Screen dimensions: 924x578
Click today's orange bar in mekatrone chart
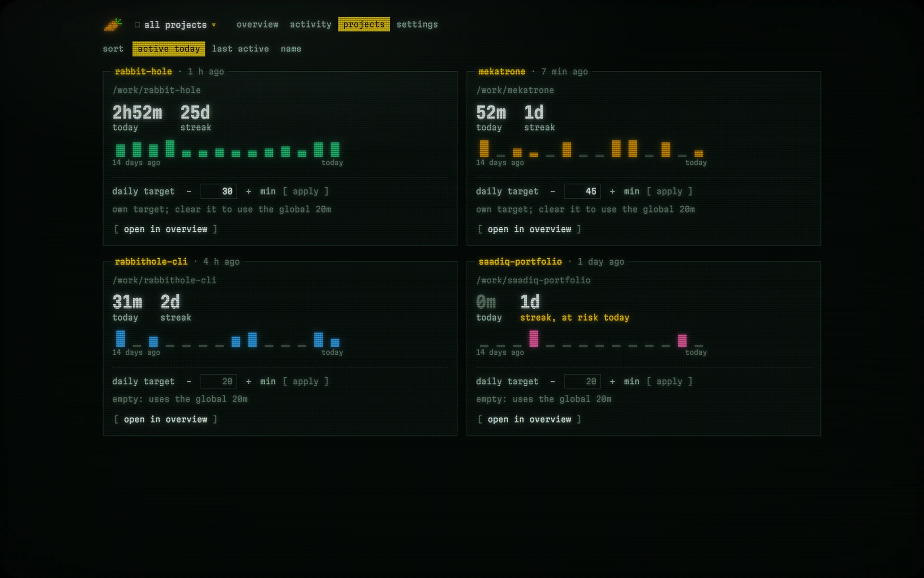click(x=699, y=154)
